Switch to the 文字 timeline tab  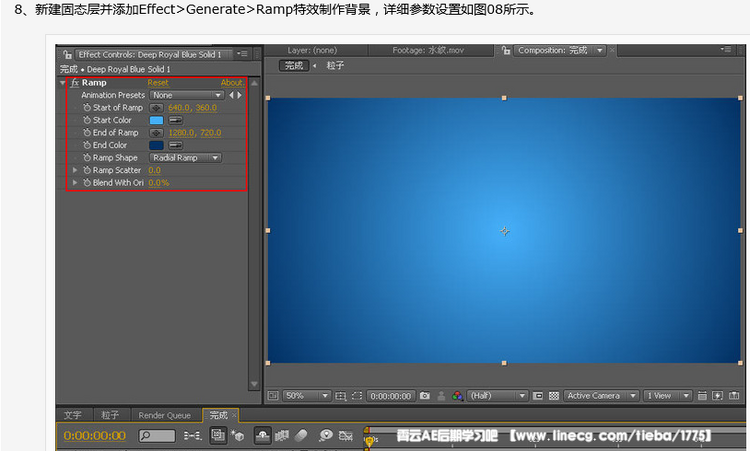[73, 415]
